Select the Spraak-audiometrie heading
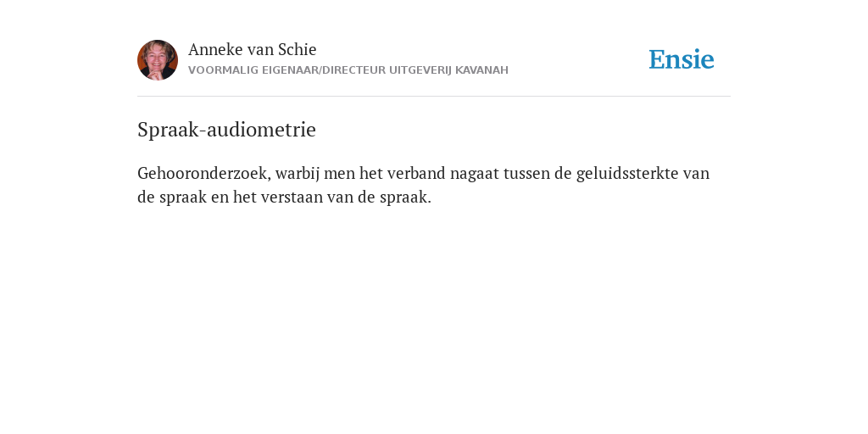Viewport: 868px width, 434px height. coord(226,130)
